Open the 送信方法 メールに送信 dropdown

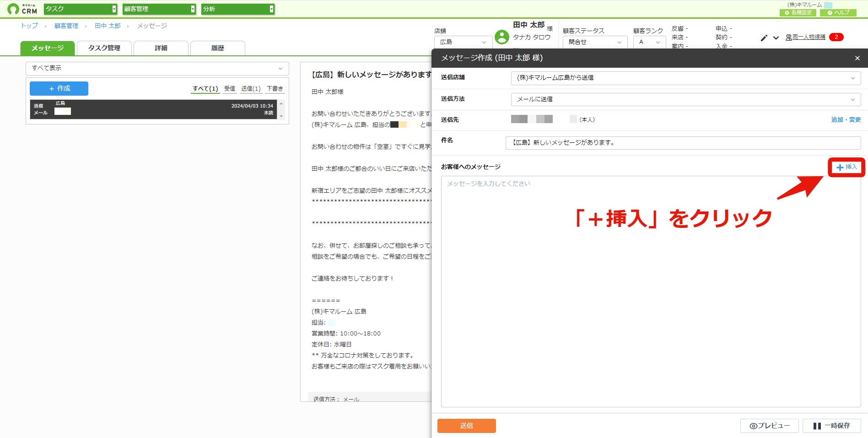[685, 99]
